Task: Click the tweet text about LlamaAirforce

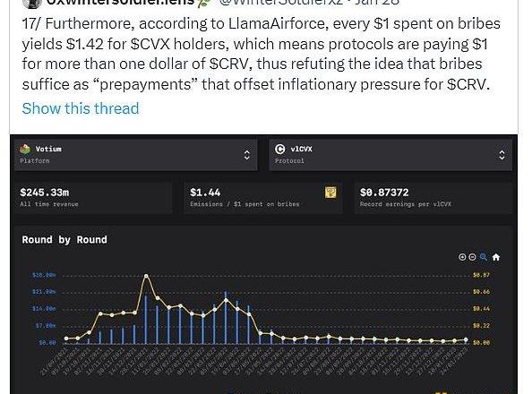Action: 261,54
